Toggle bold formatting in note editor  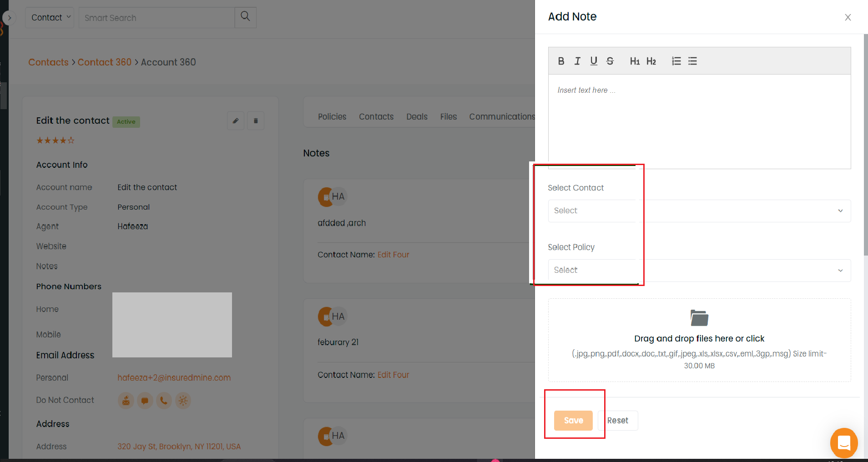click(561, 61)
